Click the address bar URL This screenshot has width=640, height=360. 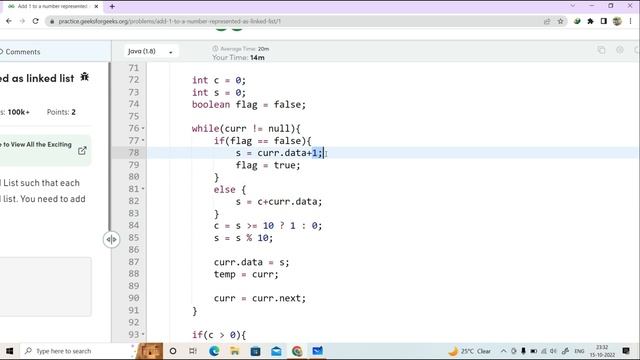pyautogui.click(x=169, y=21)
